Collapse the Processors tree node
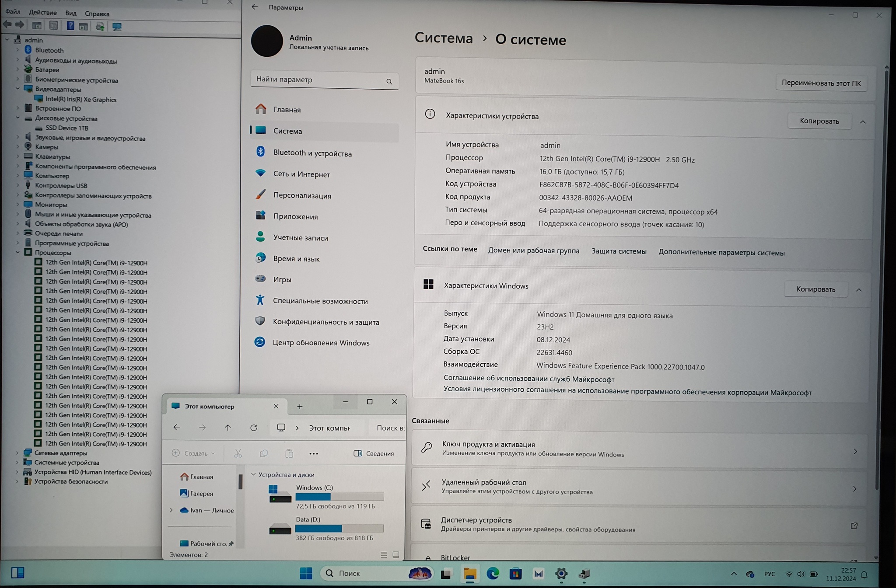 [x=17, y=252]
